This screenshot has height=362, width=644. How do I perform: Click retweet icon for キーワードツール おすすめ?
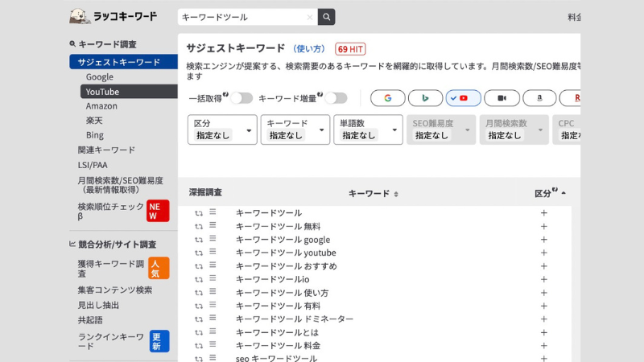199,266
